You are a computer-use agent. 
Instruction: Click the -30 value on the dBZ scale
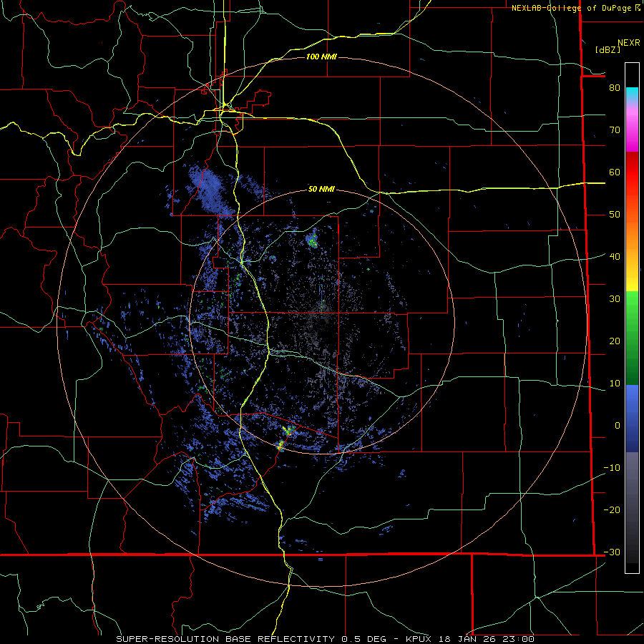tap(612, 552)
